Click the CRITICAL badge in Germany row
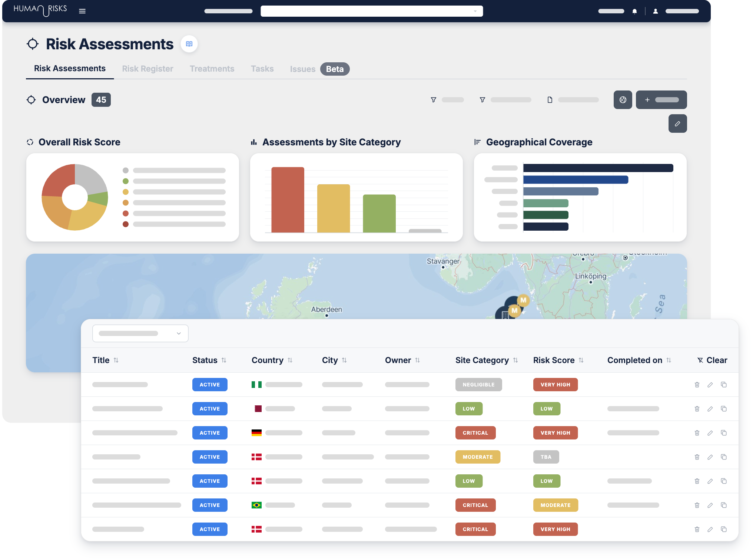Viewport: 756px width, 560px height. pos(475,433)
